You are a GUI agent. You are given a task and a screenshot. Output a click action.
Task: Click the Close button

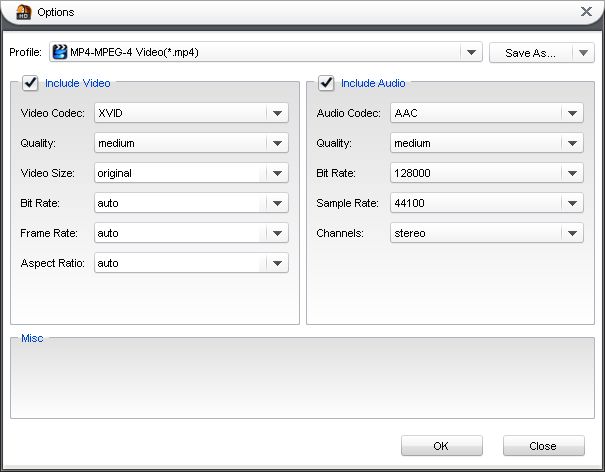point(544,446)
